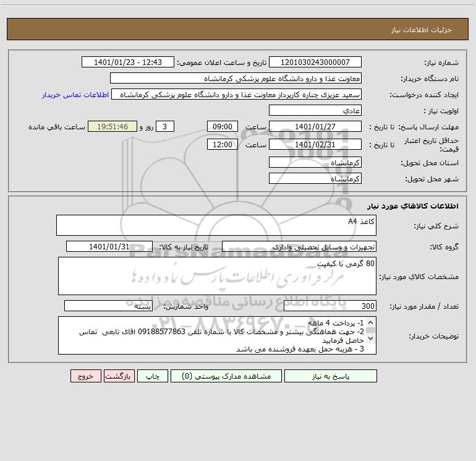Screen dimensions: 476x461
Task: Click the بازگشت back button
Action: [119, 376]
